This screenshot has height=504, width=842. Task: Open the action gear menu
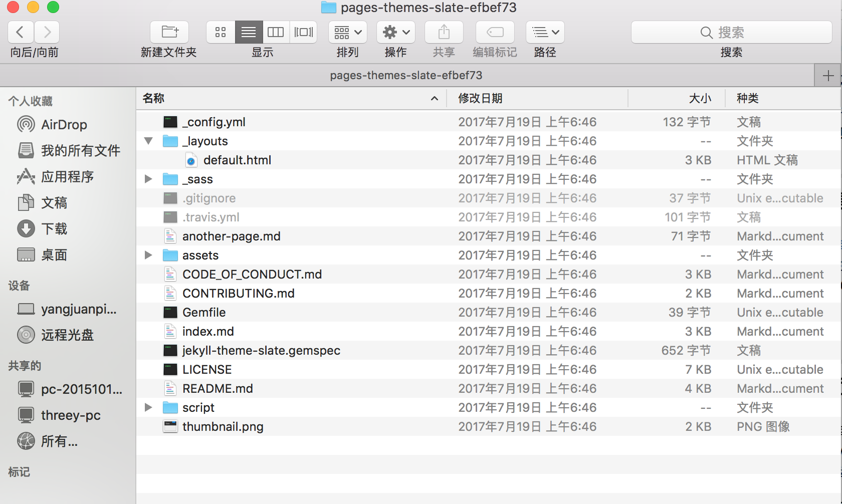(x=396, y=33)
